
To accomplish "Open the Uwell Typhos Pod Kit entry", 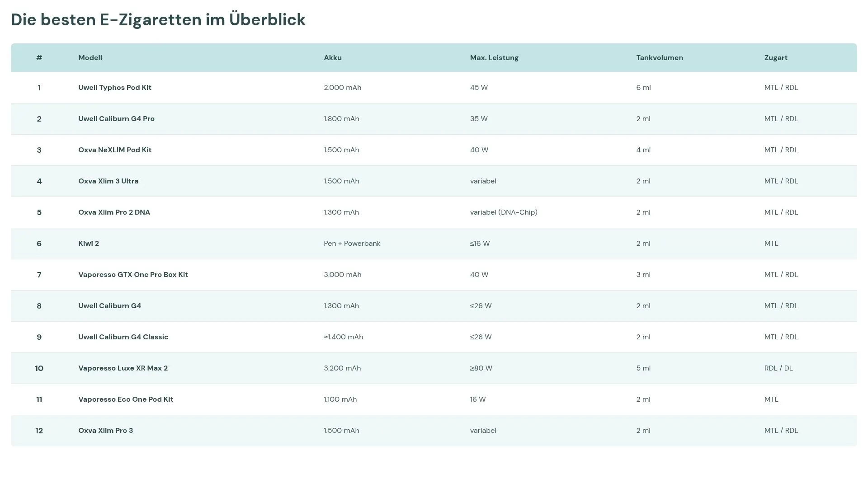I will [115, 87].
